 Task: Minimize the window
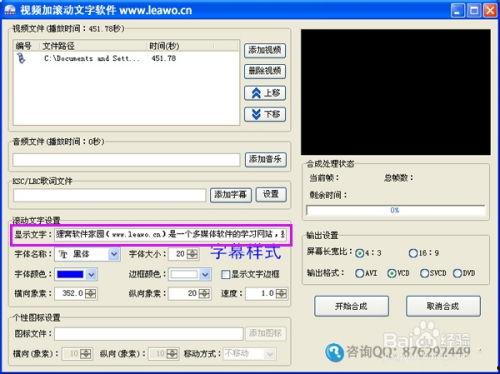coord(458,10)
